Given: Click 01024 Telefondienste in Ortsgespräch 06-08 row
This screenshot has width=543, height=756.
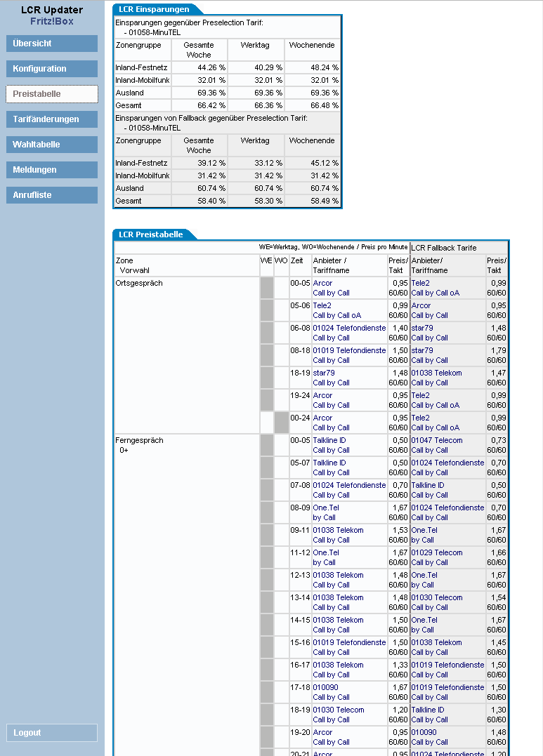Looking at the screenshot, I should click(349, 329).
